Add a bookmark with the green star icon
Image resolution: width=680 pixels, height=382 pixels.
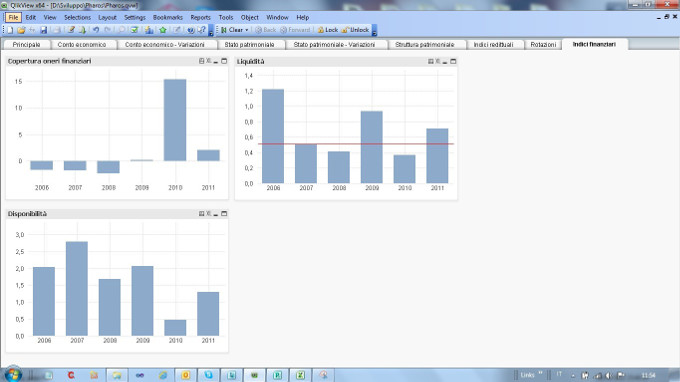click(163, 30)
